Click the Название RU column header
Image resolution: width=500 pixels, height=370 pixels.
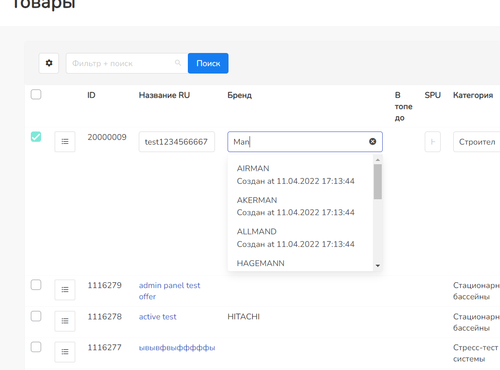coord(164,95)
